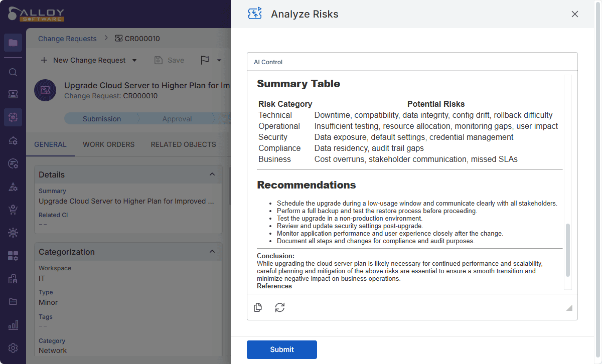Click the bug icon in sidebar
The width and height of the screenshot is (602, 364).
click(x=13, y=233)
